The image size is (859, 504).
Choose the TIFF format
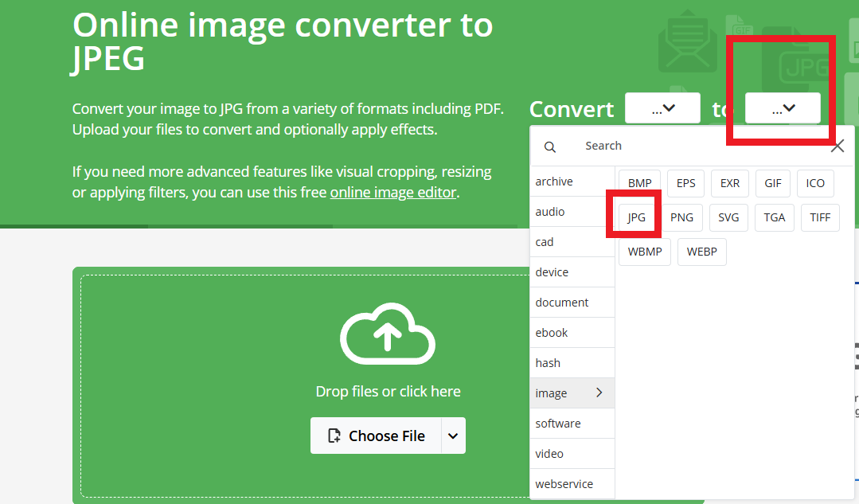820,217
